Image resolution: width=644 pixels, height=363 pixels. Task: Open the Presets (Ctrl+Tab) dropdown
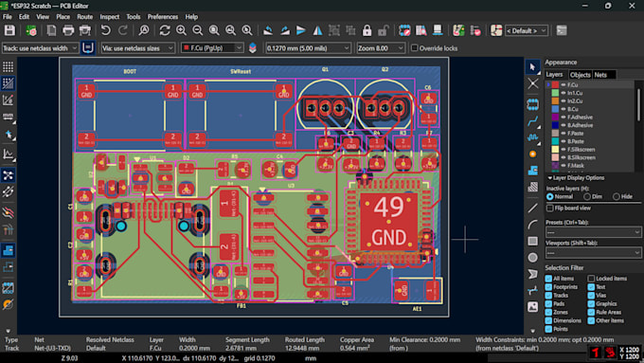click(x=593, y=232)
